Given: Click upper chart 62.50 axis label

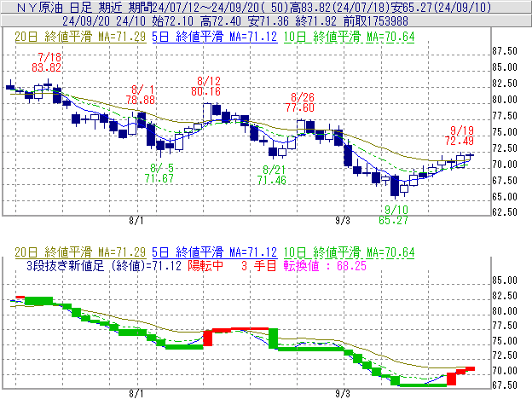Looking at the screenshot, I should 505,212.
